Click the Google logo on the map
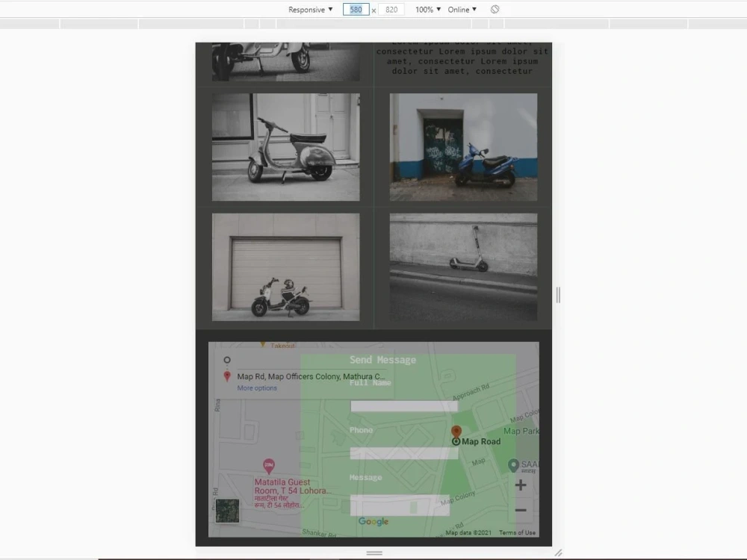 [373, 521]
